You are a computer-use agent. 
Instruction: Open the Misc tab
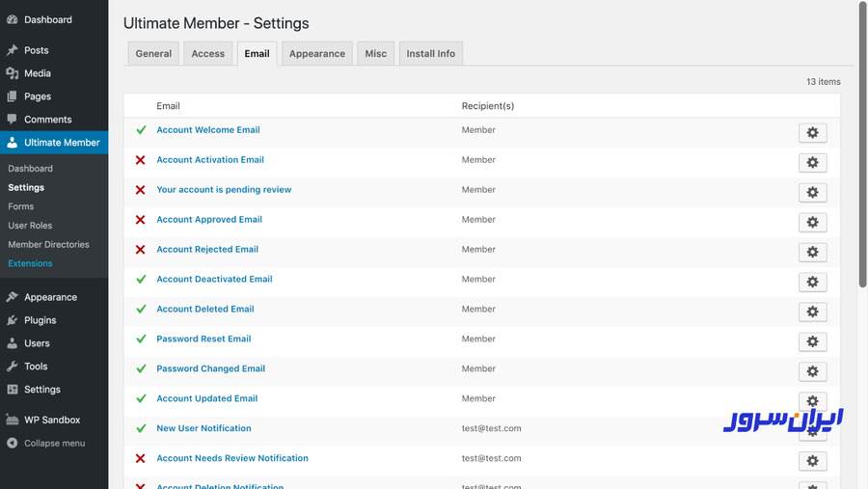click(376, 54)
